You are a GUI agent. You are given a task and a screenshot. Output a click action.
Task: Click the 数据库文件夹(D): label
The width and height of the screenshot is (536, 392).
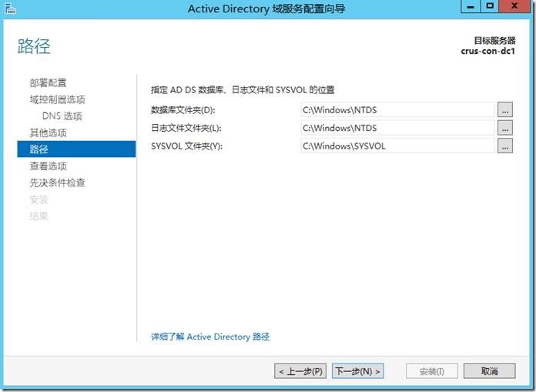183,110
